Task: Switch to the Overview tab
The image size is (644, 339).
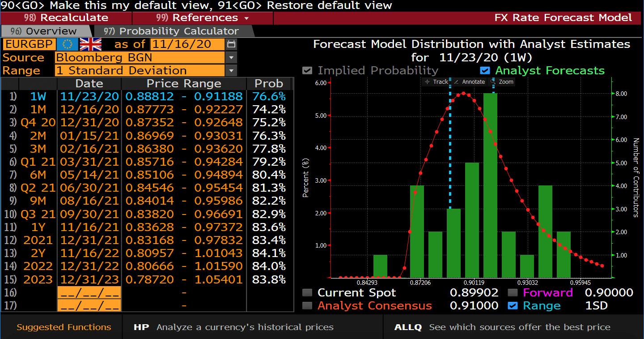Action: pyautogui.click(x=46, y=31)
